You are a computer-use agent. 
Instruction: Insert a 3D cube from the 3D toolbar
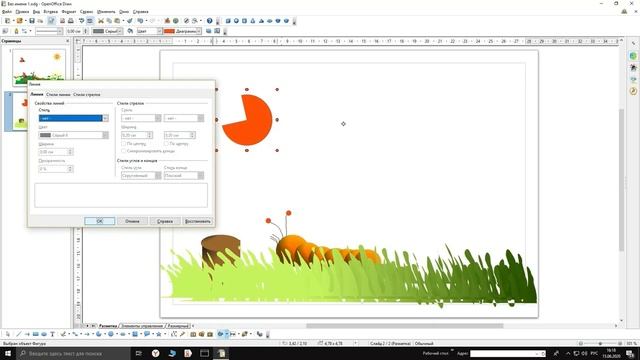pos(228,21)
